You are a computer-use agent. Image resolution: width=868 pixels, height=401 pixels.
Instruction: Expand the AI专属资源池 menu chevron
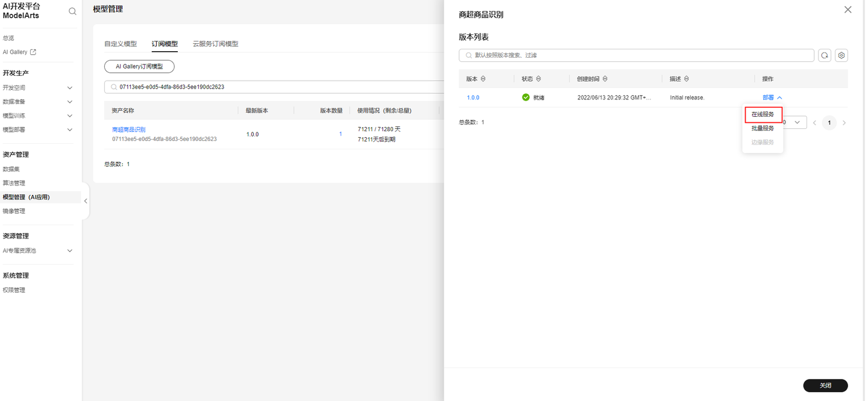(70, 250)
